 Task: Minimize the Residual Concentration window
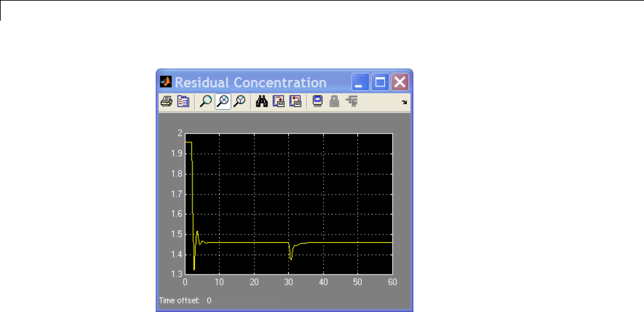(x=360, y=83)
